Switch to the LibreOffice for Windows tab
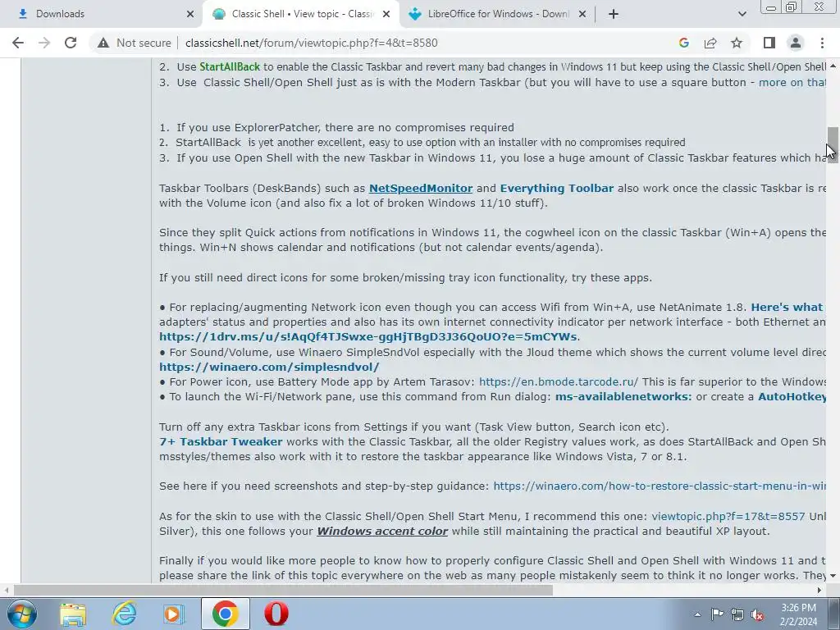Screen dimensions: 840x630 click(x=496, y=14)
